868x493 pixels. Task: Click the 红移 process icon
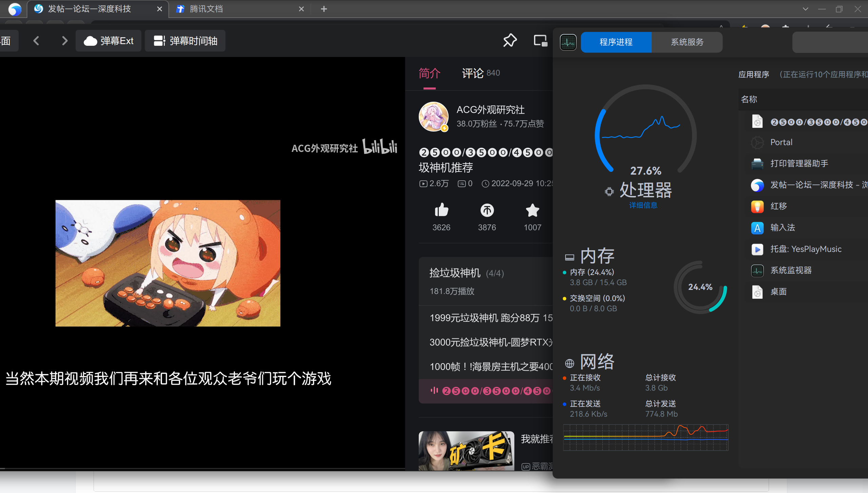click(x=757, y=206)
